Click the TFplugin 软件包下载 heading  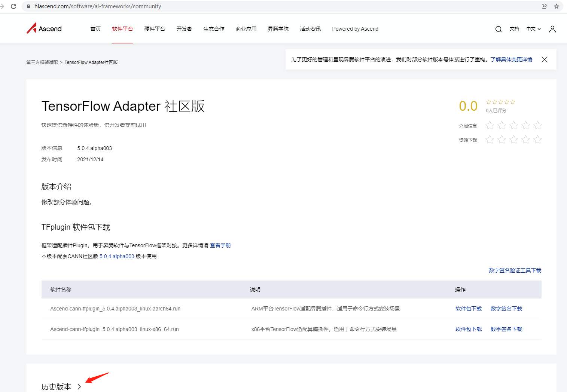76,227
